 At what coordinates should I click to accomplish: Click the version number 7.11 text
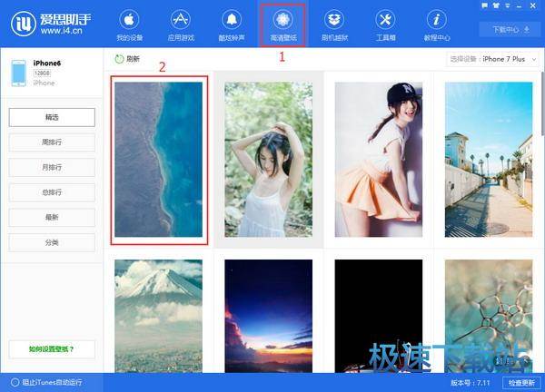[x=470, y=383]
